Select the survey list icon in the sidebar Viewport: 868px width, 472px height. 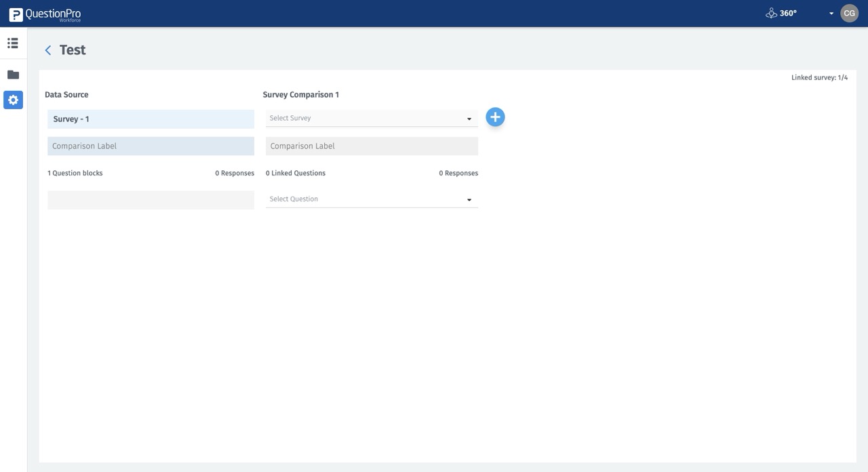(12, 43)
